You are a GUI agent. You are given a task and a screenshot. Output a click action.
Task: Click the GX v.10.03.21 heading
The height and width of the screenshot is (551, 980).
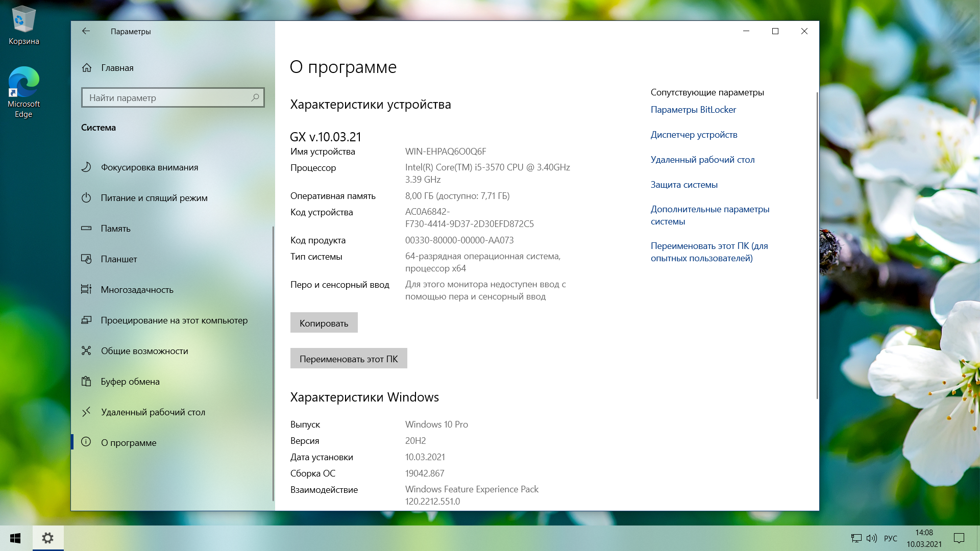click(326, 137)
